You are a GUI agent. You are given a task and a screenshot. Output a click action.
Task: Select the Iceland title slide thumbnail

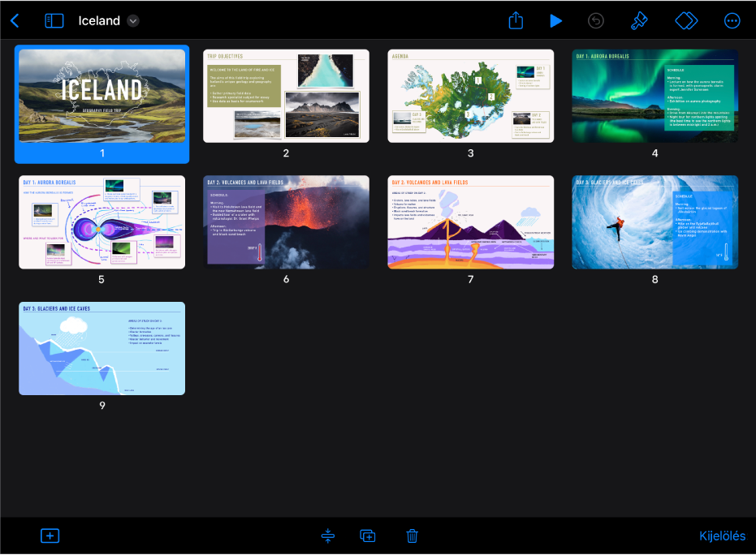click(x=102, y=96)
